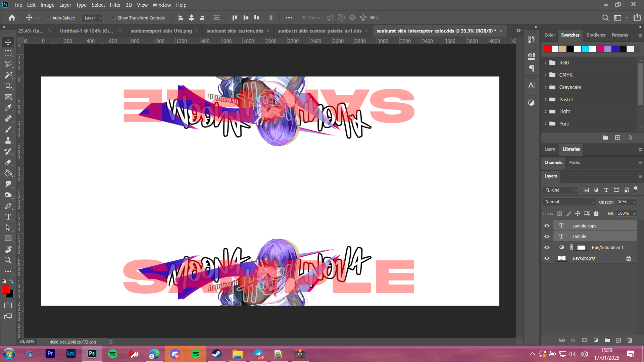The height and width of the screenshot is (362, 644).
Task: Select the Magic Wand tool
Action: click(8, 75)
